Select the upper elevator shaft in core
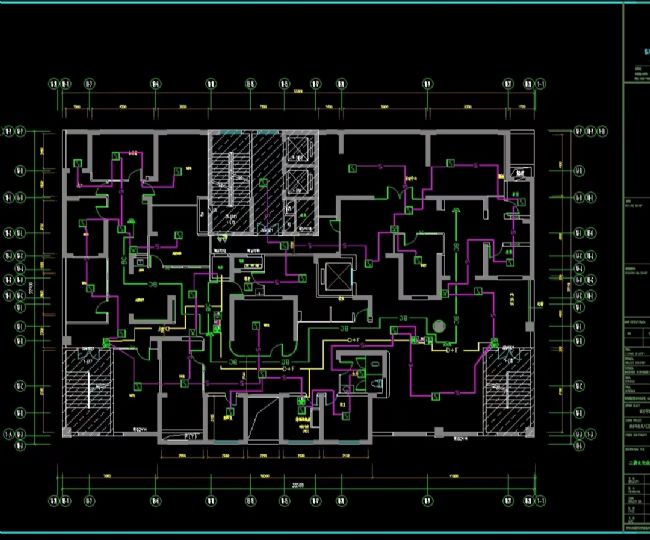 pyautogui.click(x=299, y=150)
